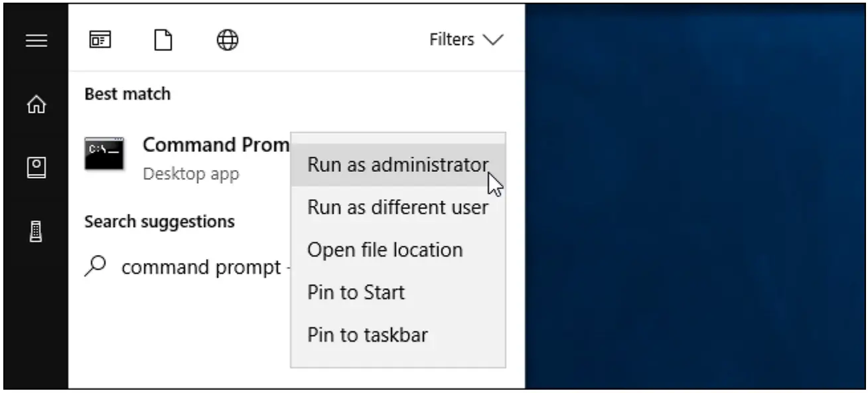Filter results by Apps icon
Screen dimensions: 868x393
coord(98,41)
